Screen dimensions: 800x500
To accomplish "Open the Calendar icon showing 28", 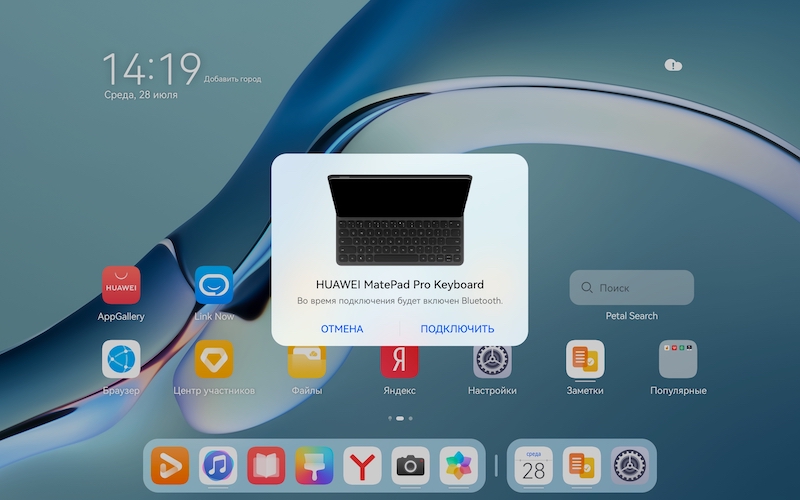I will click(534, 465).
